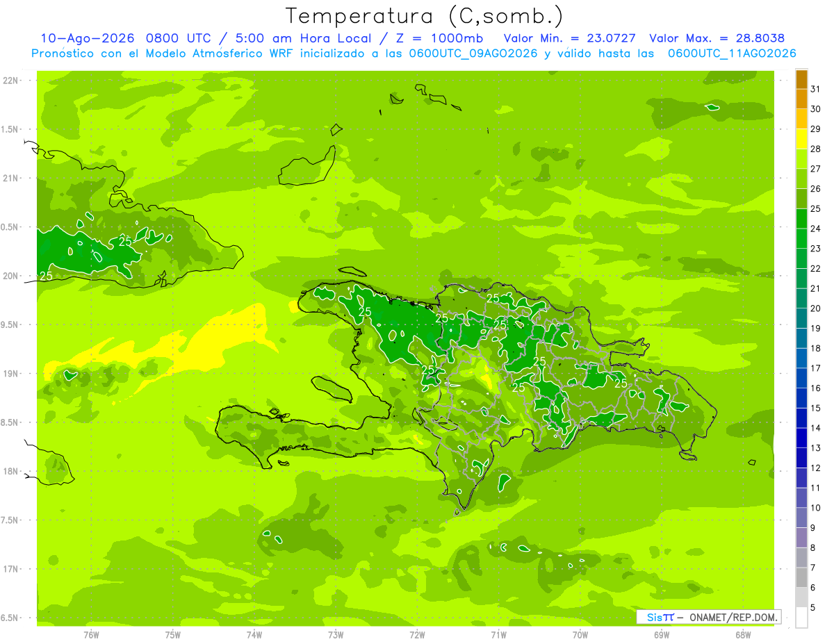This screenshot has height=644, width=834.
Task: Click the "73W" longitude label
Action: pyautogui.click(x=336, y=634)
